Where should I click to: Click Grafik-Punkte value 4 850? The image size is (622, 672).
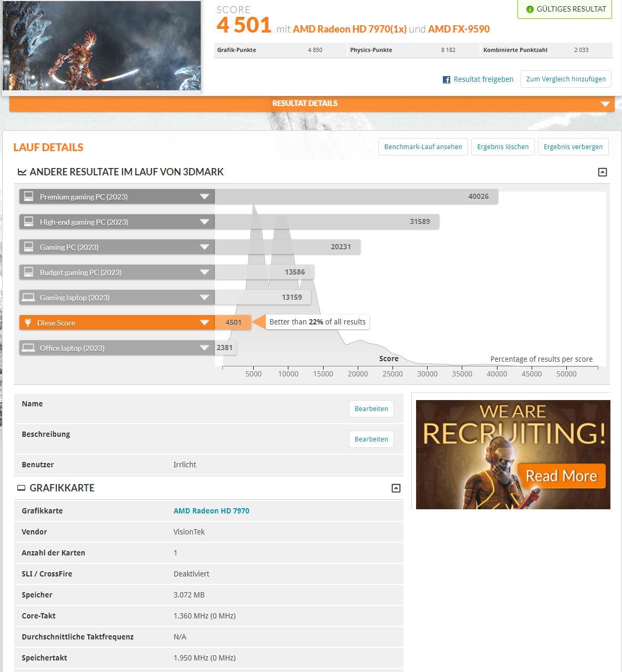(315, 50)
